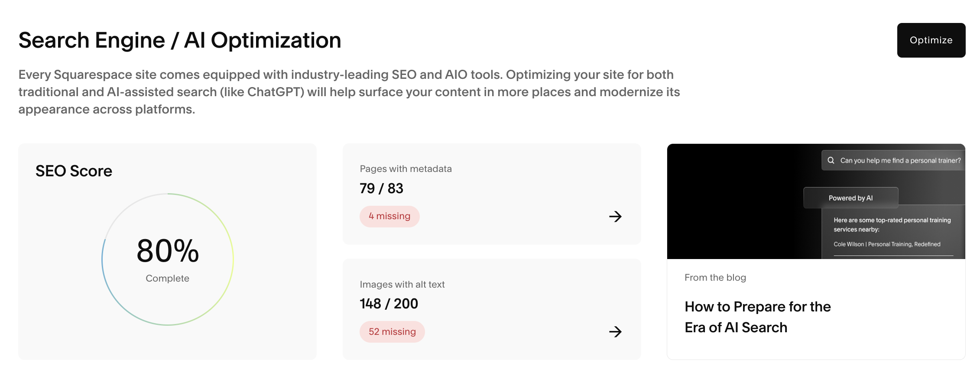Click the Images with alt text label

pyautogui.click(x=402, y=285)
